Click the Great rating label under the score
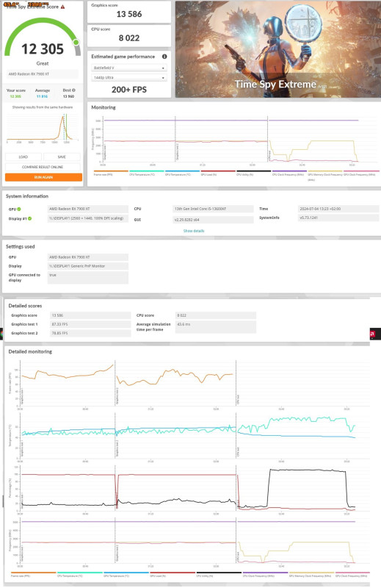Viewport: 381px width, 588px height. pyautogui.click(x=43, y=63)
